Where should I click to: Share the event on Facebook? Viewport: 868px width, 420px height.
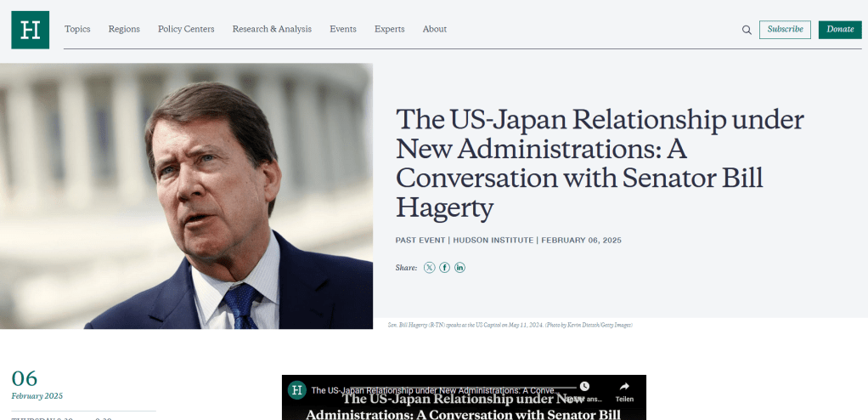[x=444, y=268]
